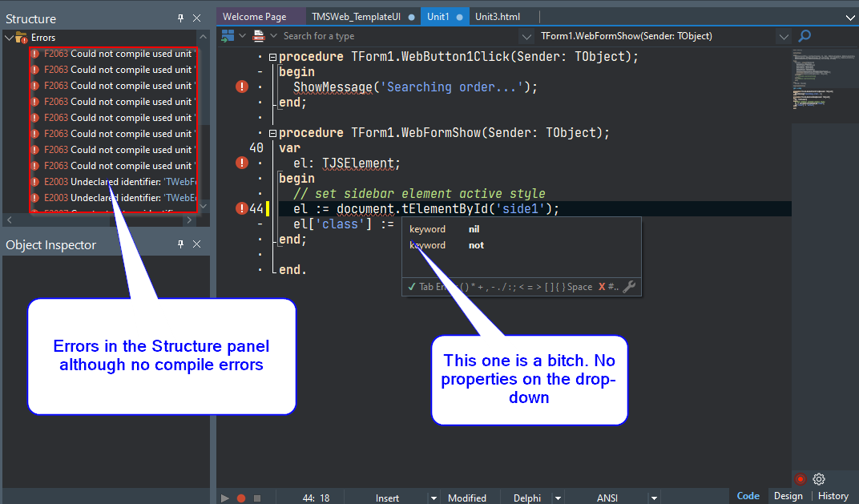Click the TJSElement type in var section
This screenshot has width=859, height=504.
coord(357,163)
